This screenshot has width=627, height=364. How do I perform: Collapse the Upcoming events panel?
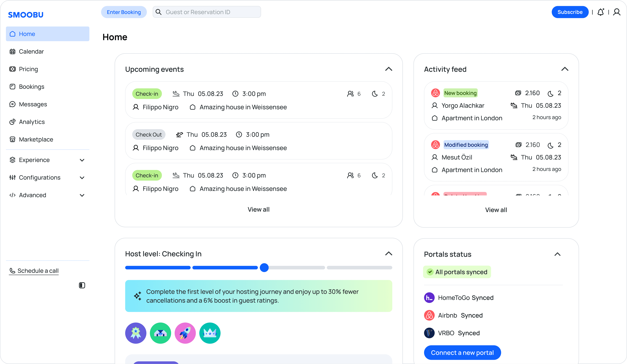pos(389,69)
